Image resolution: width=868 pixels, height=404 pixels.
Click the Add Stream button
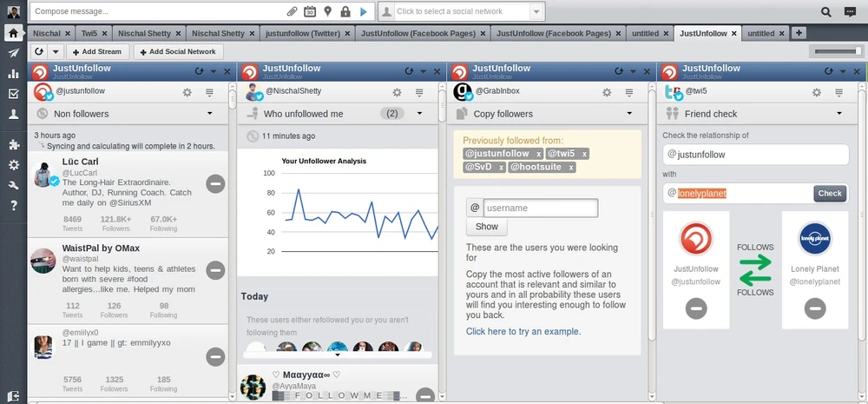pos(97,52)
